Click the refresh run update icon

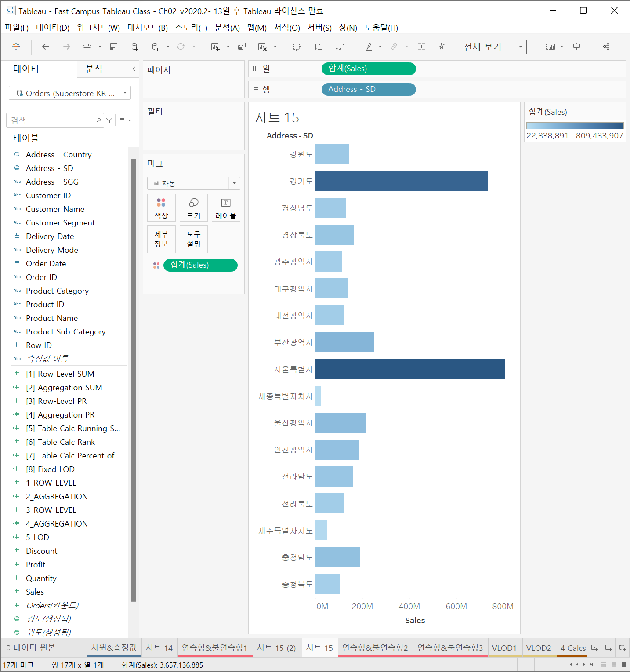[181, 47]
